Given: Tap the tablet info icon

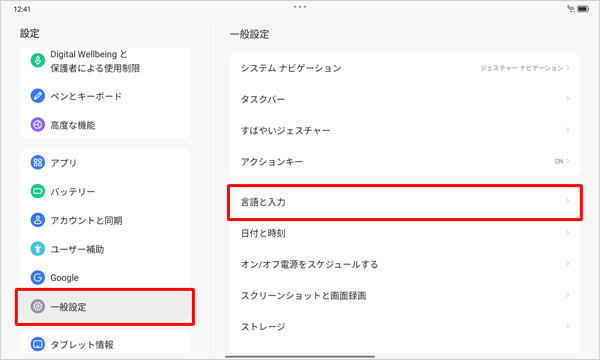Looking at the screenshot, I should coord(38,344).
